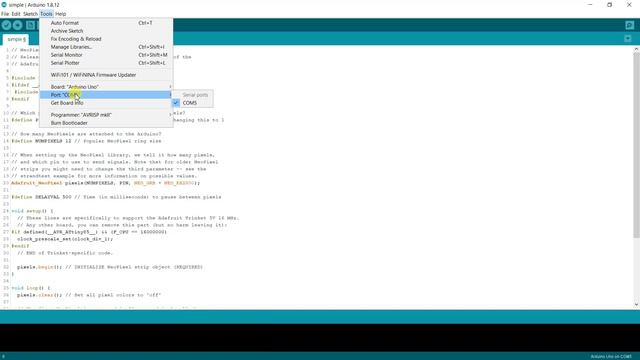The width and height of the screenshot is (640, 360).
Task: Click the 'void loop() {' line
Action: tap(31, 288)
